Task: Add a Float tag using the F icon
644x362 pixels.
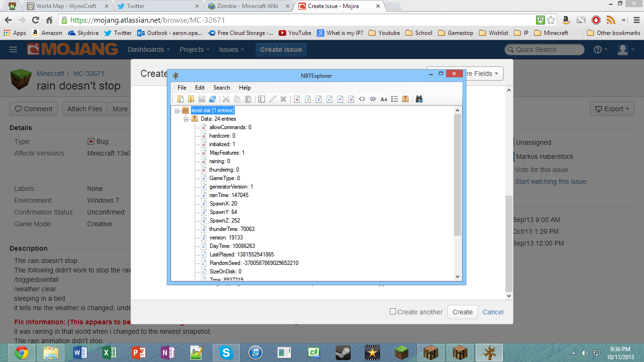Action: (x=340, y=99)
